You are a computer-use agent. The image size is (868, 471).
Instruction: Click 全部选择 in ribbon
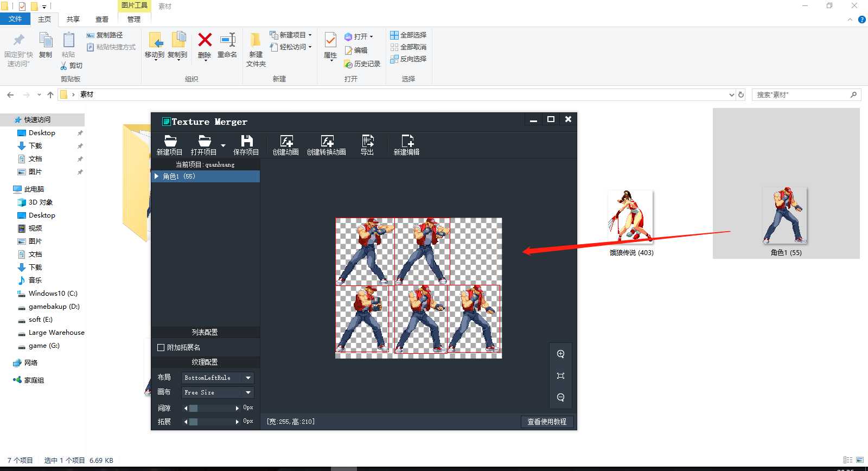pos(408,35)
